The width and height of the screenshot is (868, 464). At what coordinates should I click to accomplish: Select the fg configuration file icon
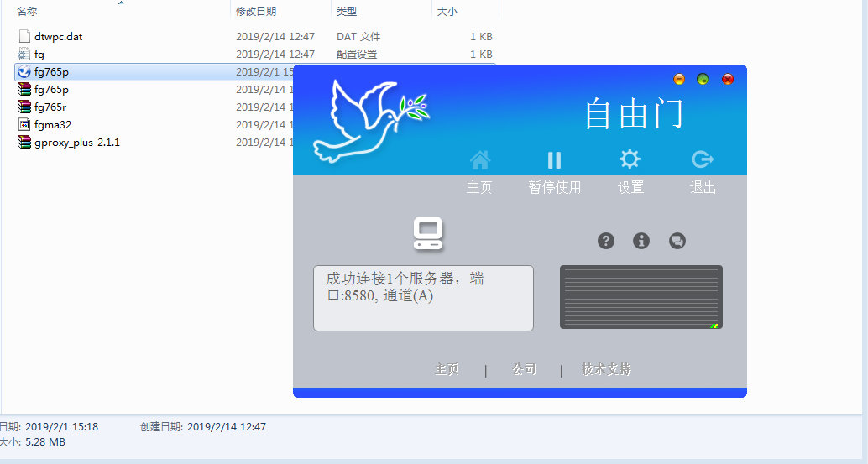tap(24, 55)
